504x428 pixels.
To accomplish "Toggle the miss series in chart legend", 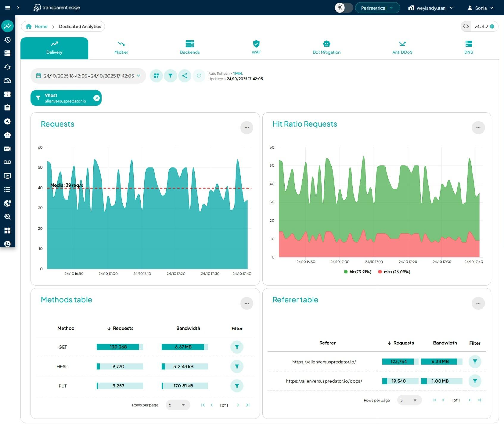I will [394, 272].
